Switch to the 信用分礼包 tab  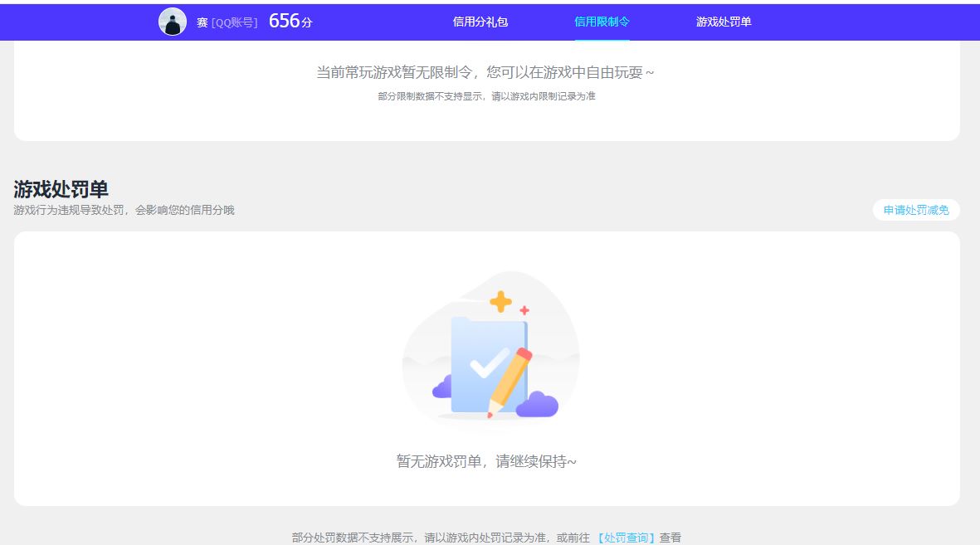[480, 22]
